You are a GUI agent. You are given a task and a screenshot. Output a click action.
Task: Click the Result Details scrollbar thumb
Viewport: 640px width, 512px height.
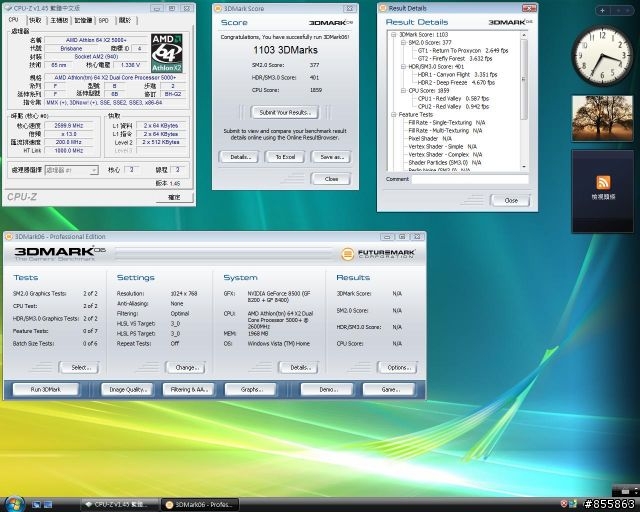tap(524, 80)
